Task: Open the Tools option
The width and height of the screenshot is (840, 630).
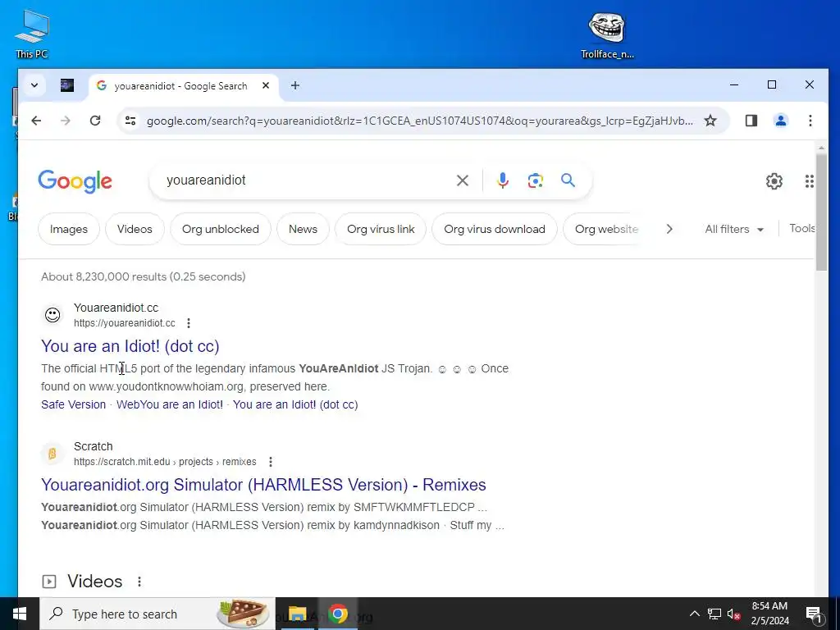Action: click(x=801, y=228)
